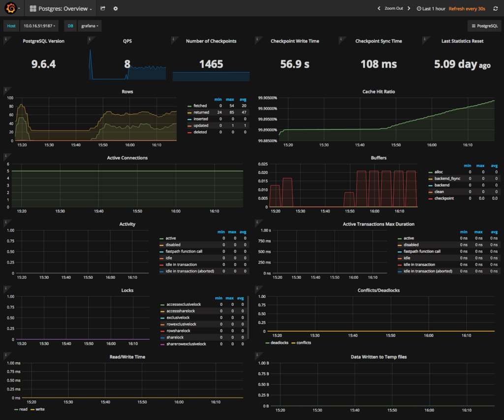This screenshot has width=504, height=420.
Task: Open Rows panel title menu
Action: [x=127, y=91]
